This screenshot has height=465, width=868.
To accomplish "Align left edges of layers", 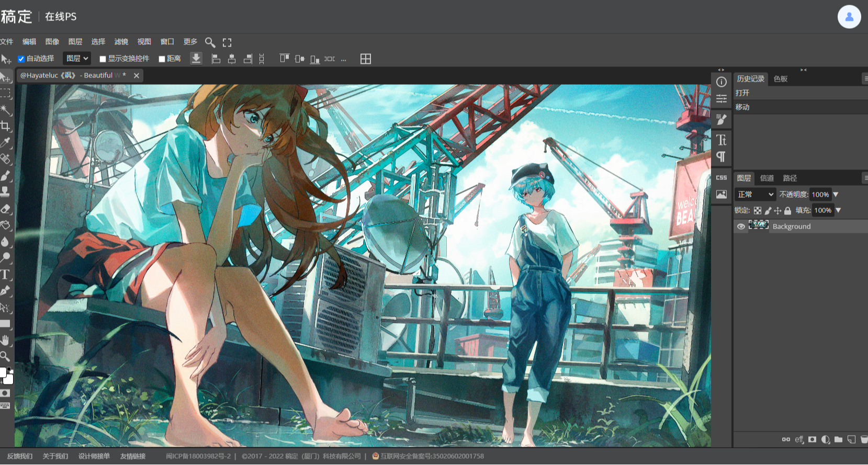I will click(216, 59).
